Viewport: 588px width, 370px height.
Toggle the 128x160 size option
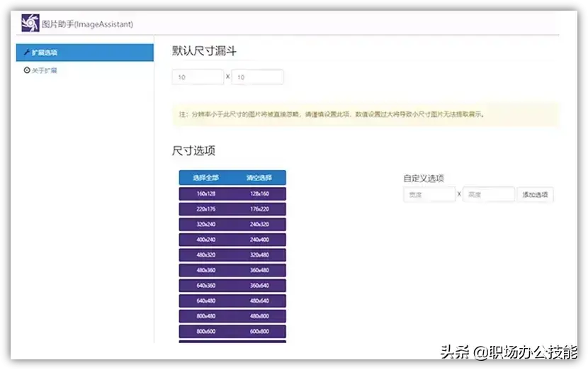(x=259, y=194)
